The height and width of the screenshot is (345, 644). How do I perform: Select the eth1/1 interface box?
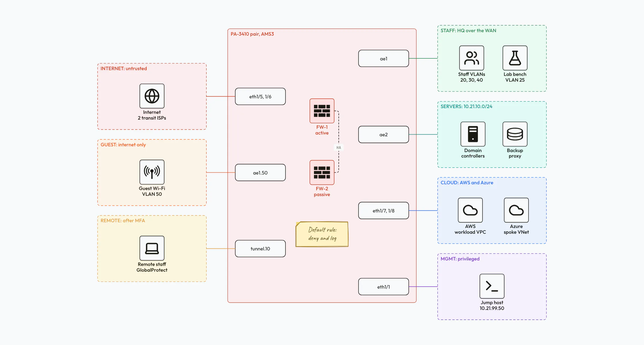pos(384,287)
